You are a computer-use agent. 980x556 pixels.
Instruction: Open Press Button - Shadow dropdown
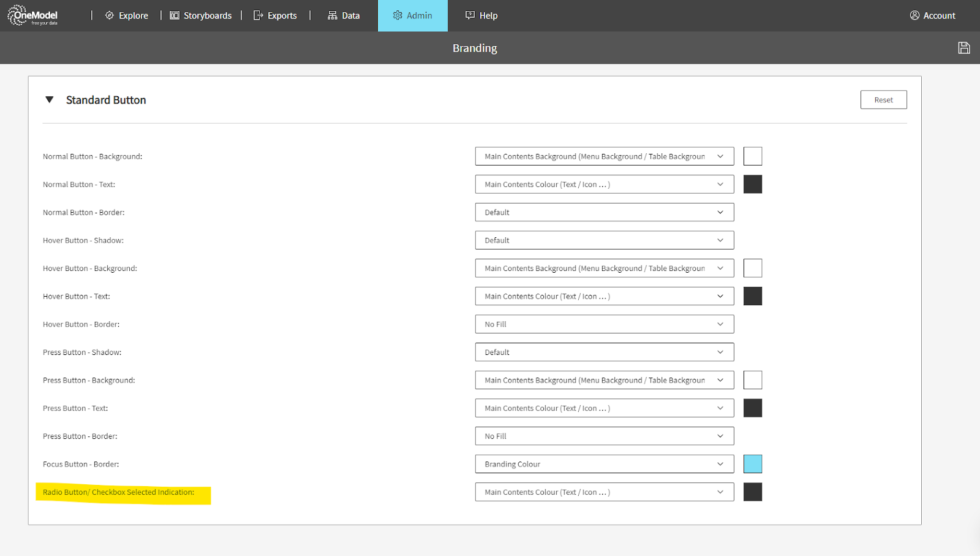point(604,352)
